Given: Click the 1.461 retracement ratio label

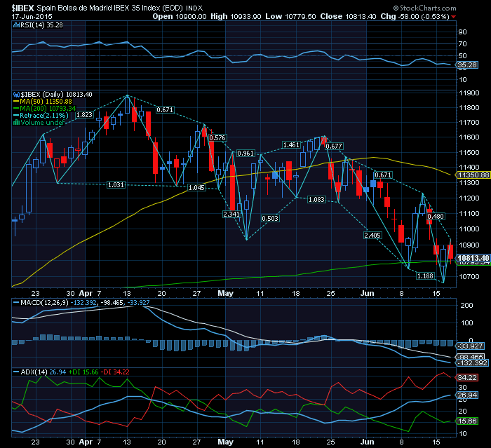Looking at the screenshot, I should point(291,144).
